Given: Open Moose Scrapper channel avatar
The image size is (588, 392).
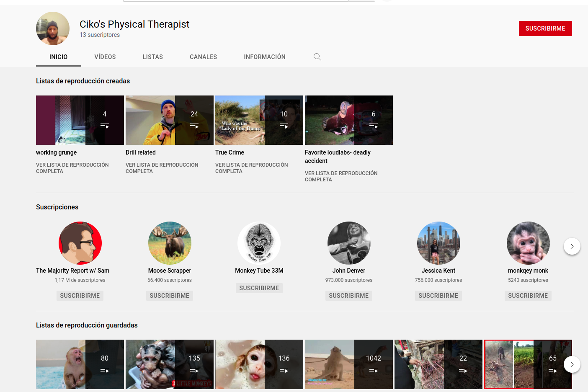Looking at the screenshot, I should pyautogui.click(x=170, y=243).
